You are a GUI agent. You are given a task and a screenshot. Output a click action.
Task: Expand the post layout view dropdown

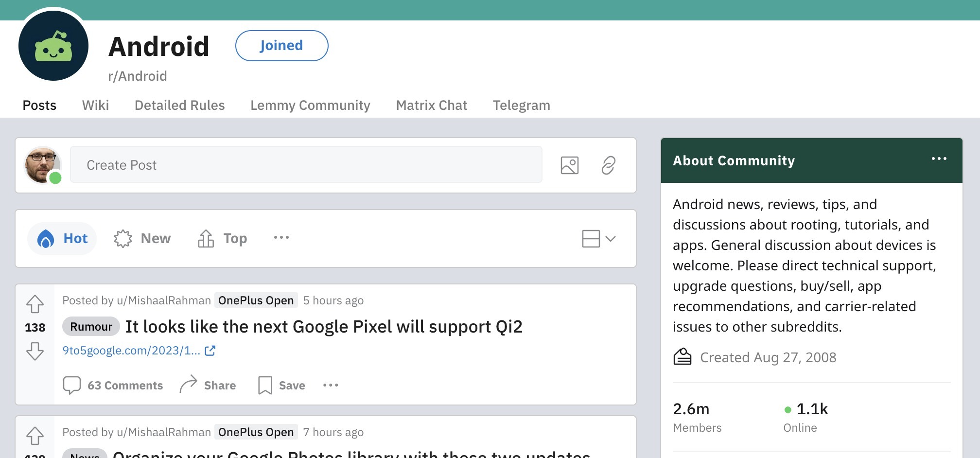(x=599, y=238)
